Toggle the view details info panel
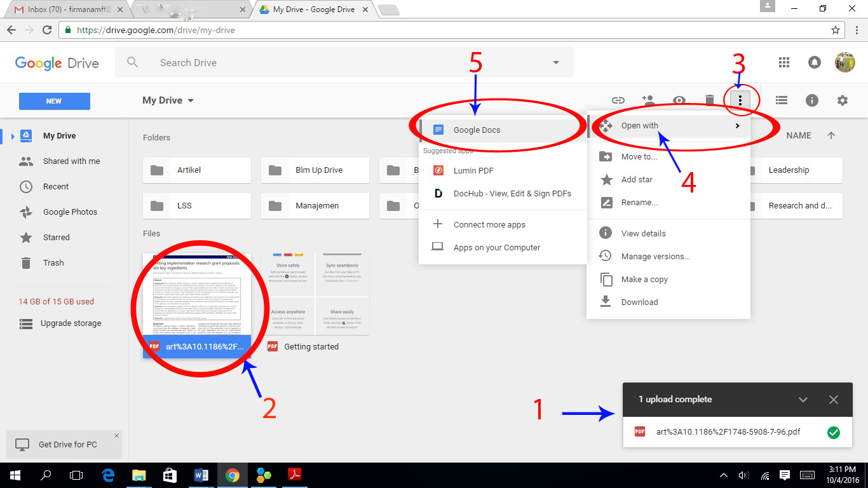Image resolution: width=868 pixels, height=488 pixels. click(x=812, y=100)
